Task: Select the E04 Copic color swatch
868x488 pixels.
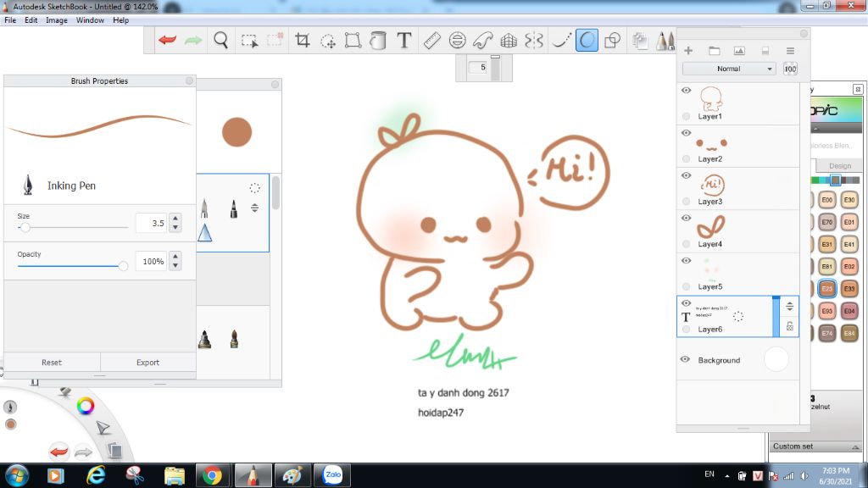Action: click(x=849, y=310)
